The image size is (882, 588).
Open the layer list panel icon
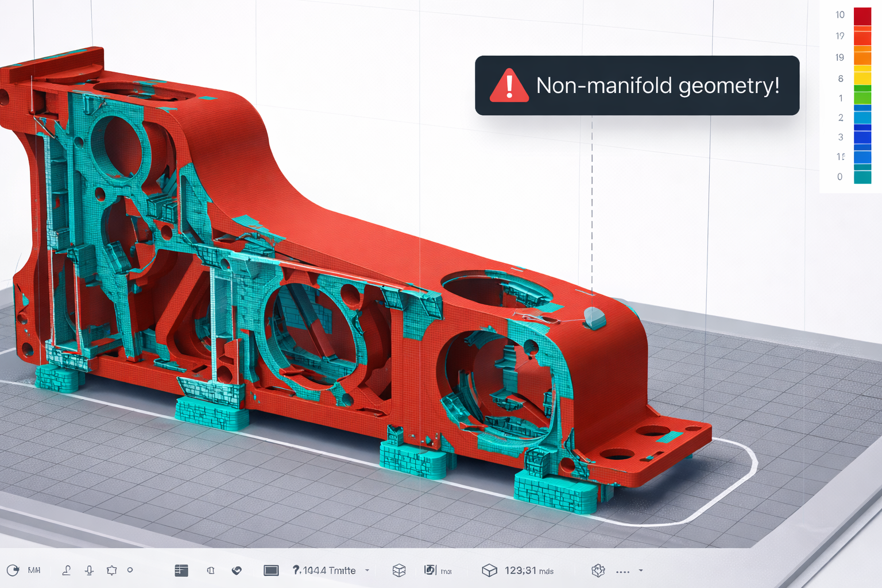click(181, 570)
